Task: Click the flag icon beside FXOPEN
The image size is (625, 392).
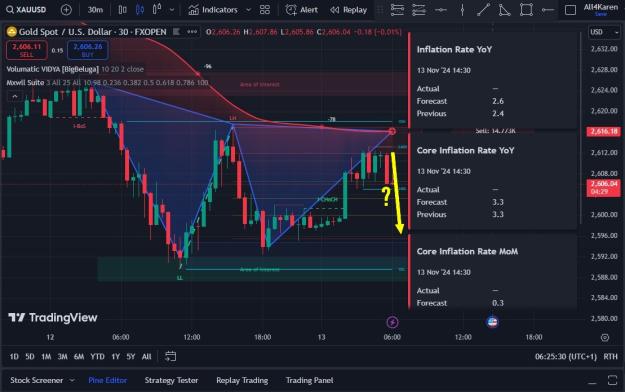Action: click(176, 32)
